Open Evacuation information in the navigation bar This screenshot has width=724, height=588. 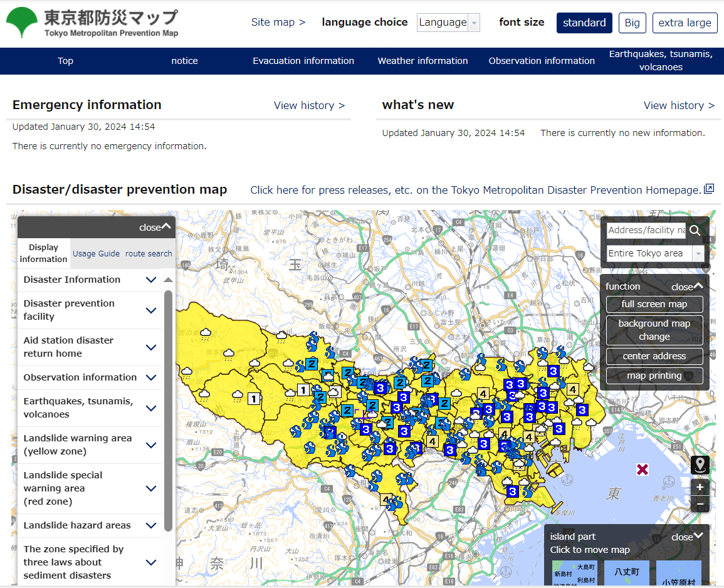[303, 61]
